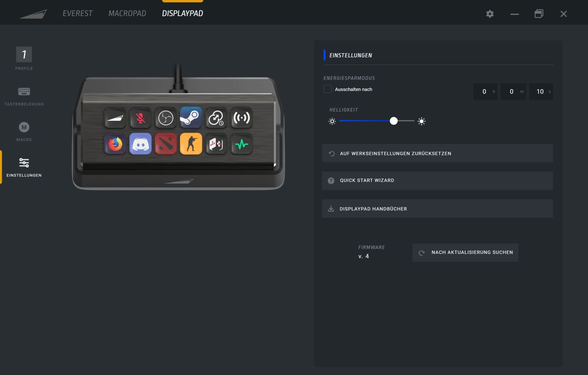Click the ENERGIESPARMODUS section label

pyautogui.click(x=349, y=78)
